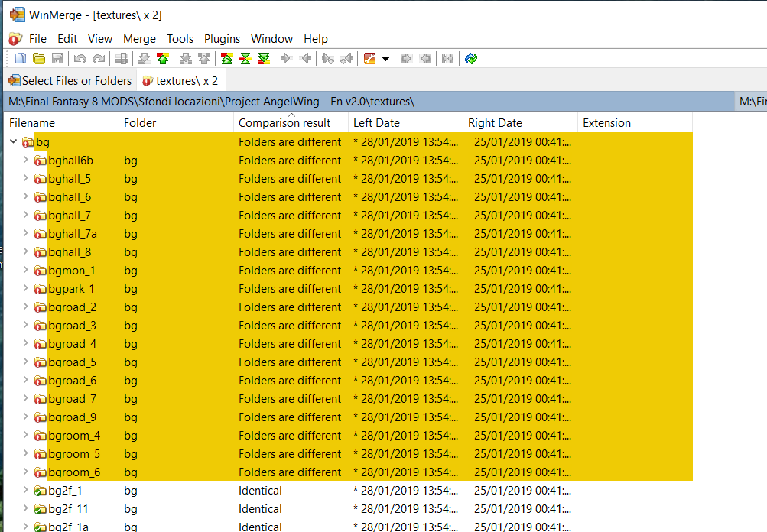Click the Undo toolbar icon
The height and width of the screenshot is (532, 767).
pos(80,59)
